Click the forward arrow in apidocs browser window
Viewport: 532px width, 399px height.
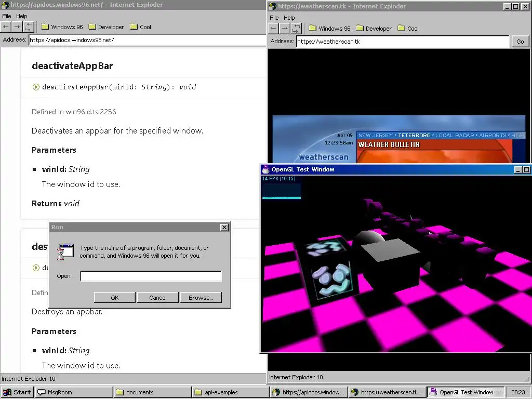pos(17,27)
